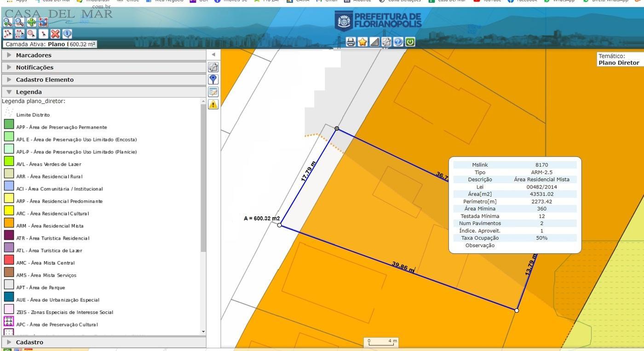
Task: Click the 'A = 600.32 m2' area label
Action: tap(262, 218)
